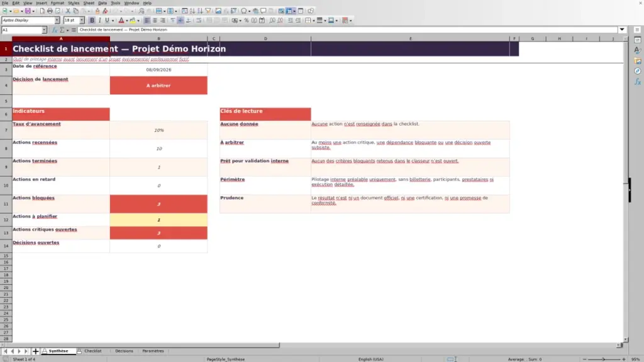Screen dimensions: 644x362
Task: Click the Copy icon in the toolbar
Action: 75,11
